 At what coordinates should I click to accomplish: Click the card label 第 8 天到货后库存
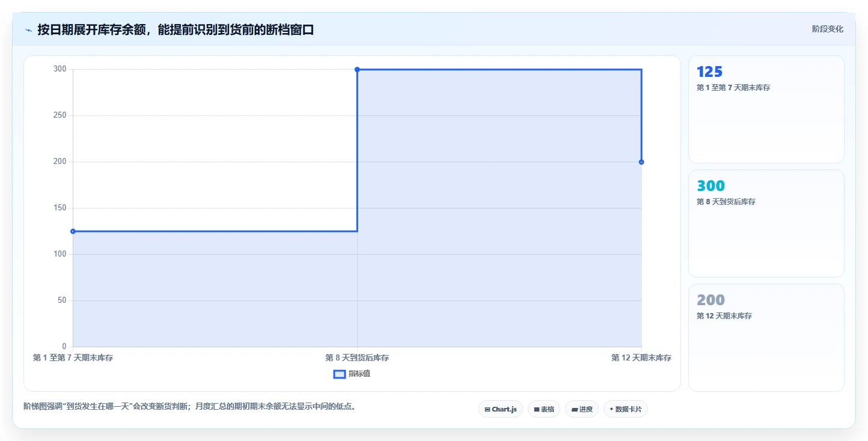(726, 202)
